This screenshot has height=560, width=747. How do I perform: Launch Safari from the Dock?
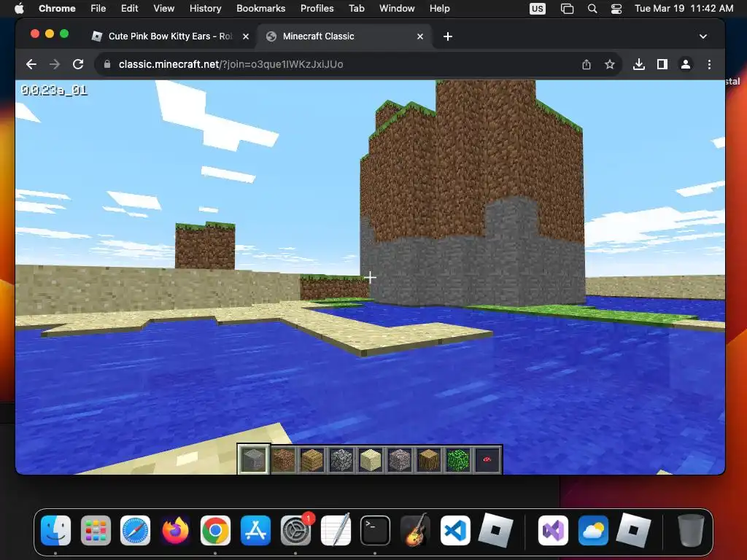click(x=135, y=531)
